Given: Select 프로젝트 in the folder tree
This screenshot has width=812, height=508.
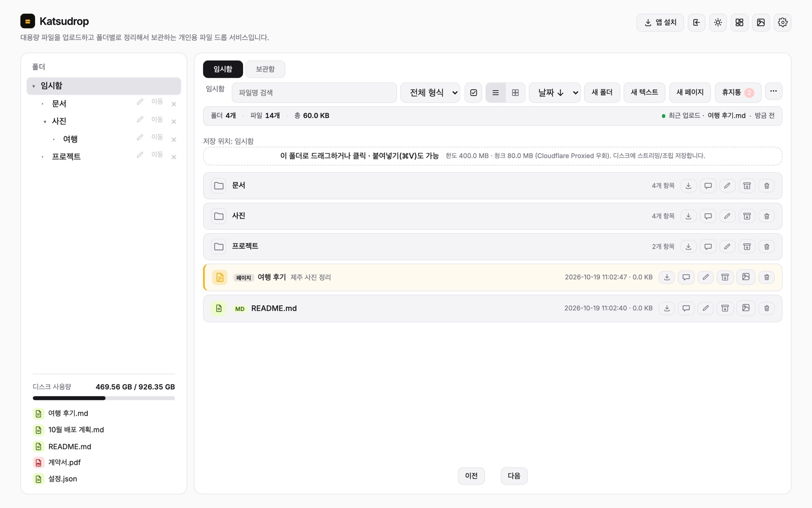Looking at the screenshot, I should (x=66, y=156).
